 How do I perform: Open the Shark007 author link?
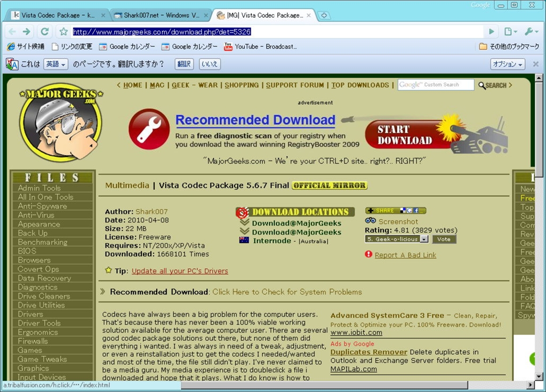tap(151, 212)
